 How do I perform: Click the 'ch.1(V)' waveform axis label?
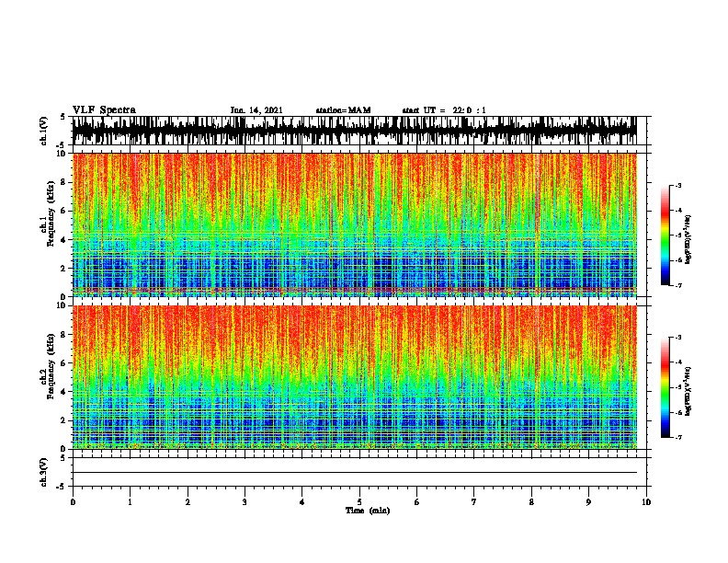[43, 131]
